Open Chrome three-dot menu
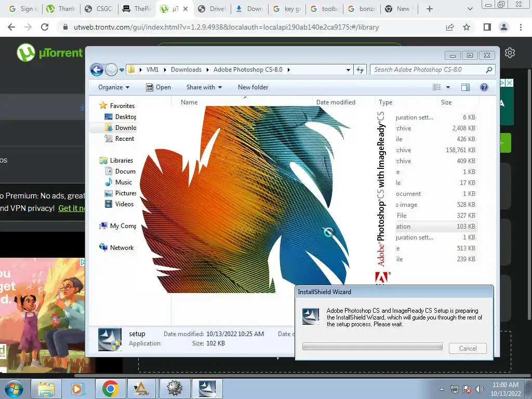The width and height of the screenshot is (532, 399). click(x=521, y=27)
